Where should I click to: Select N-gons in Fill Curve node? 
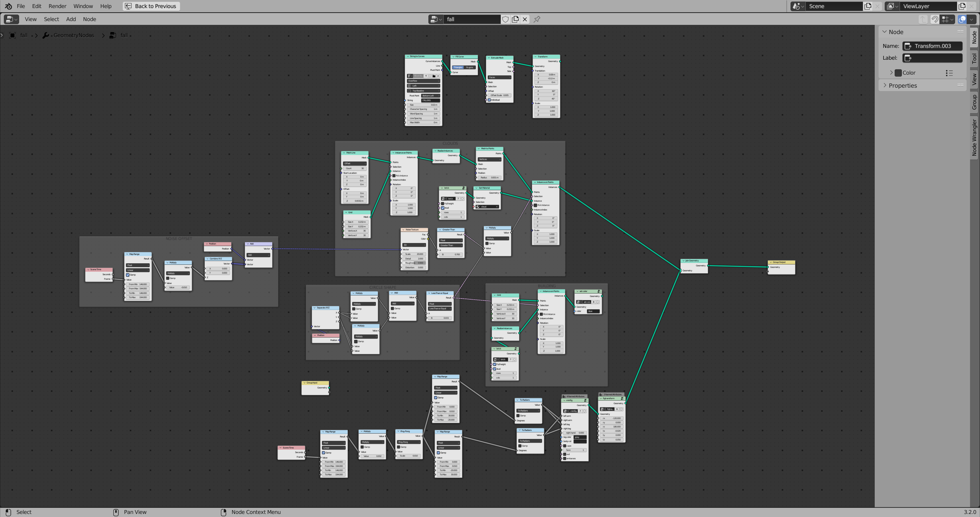pos(470,67)
